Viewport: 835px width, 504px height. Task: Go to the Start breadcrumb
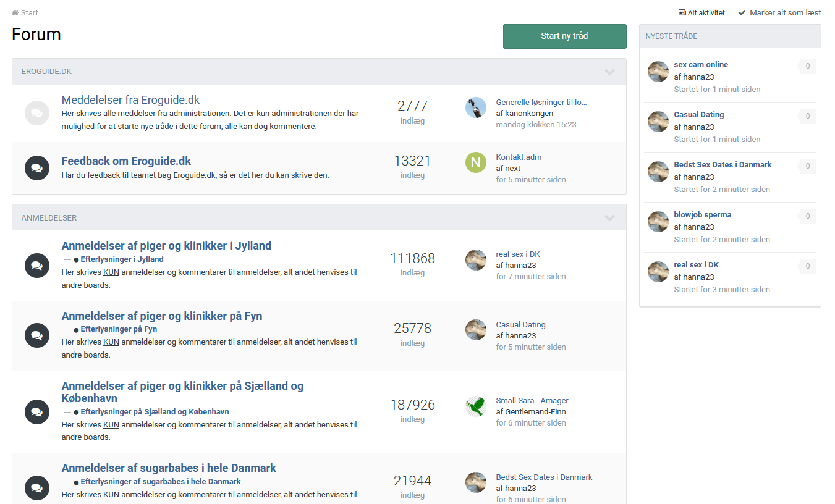[25, 12]
